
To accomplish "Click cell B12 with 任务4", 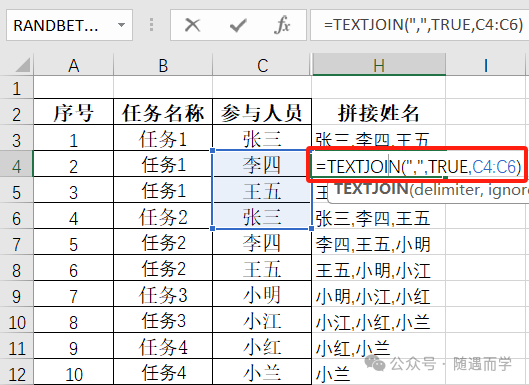I will pos(163,372).
